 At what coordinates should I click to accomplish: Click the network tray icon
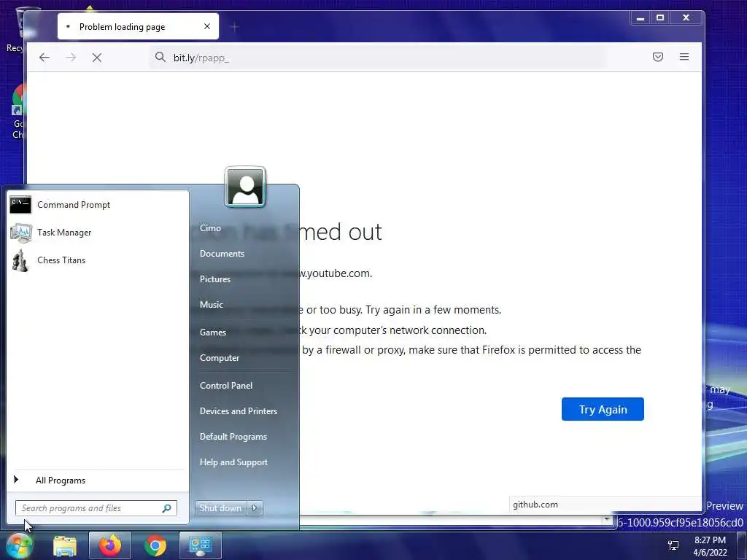point(673,545)
